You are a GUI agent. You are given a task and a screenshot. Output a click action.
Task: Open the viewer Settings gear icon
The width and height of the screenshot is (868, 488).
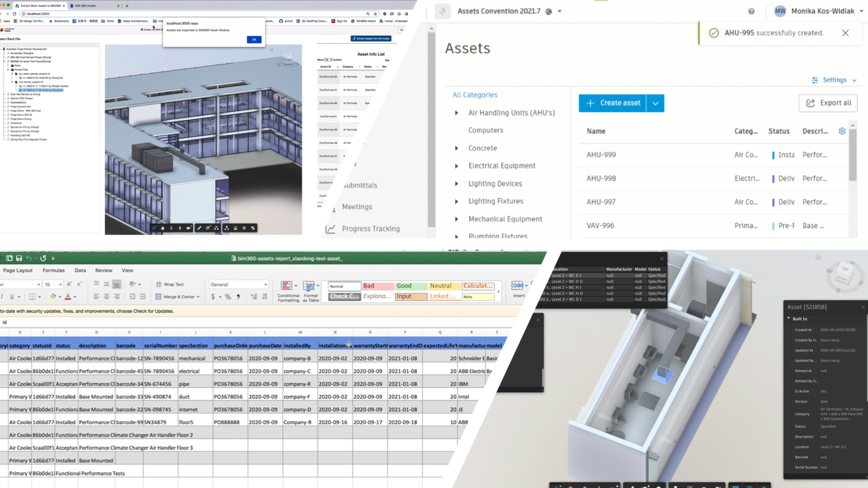pyautogui.click(x=244, y=228)
